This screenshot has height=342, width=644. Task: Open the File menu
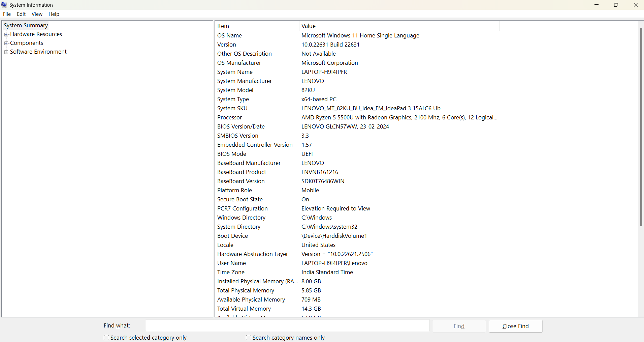pyautogui.click(x=6, y=14)
